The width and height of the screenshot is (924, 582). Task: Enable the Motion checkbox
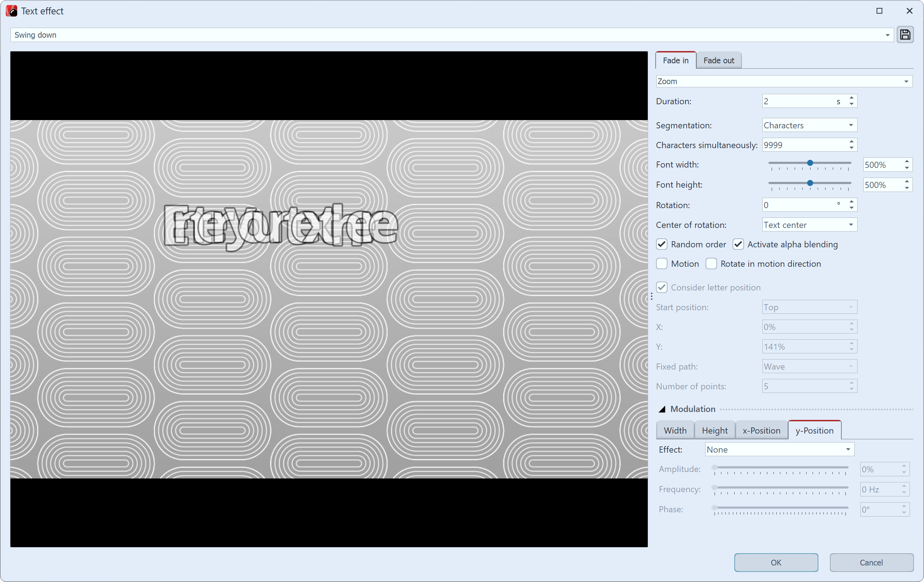(x=662, y=263)
